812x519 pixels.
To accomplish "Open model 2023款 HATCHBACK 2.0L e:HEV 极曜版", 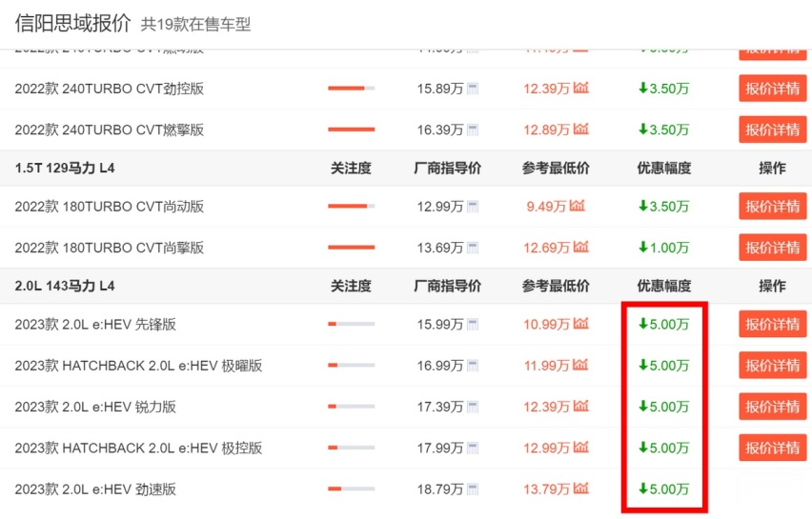I will pyautogui.click(x=138, y=366).
